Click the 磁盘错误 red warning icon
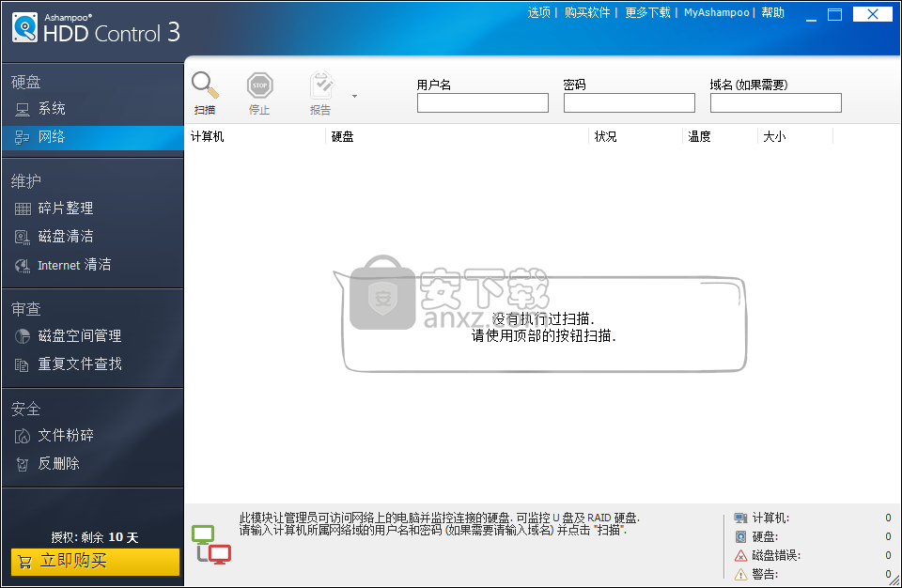 coord(741,556)
